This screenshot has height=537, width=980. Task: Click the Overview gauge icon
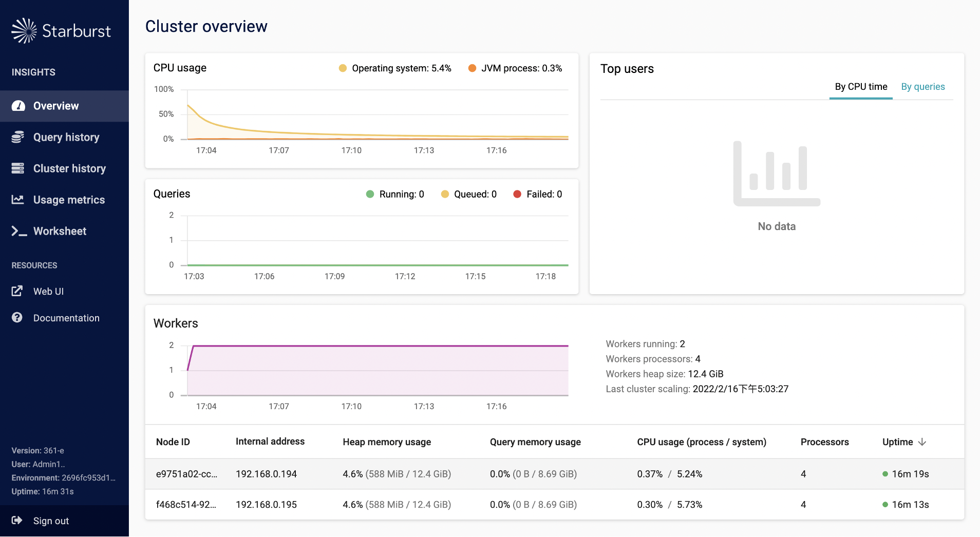(18, 106)
